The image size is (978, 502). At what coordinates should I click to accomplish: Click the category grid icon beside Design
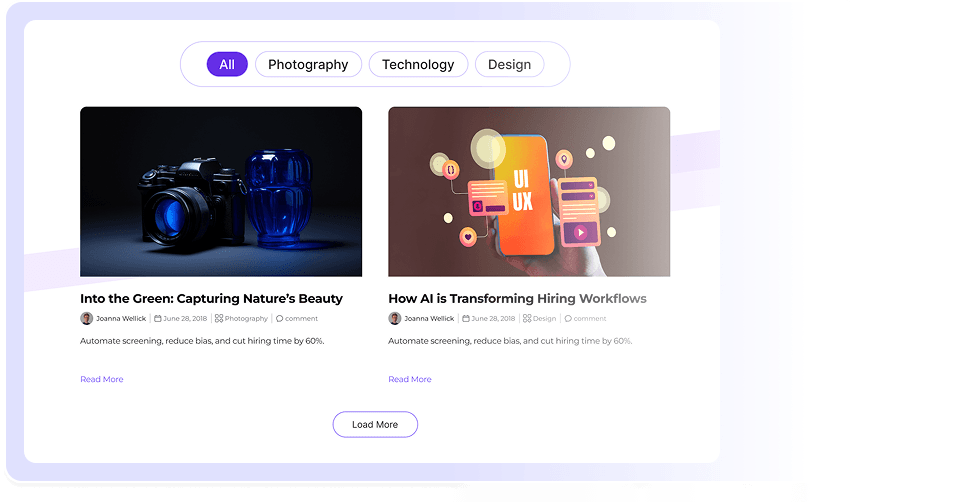click(527, 319)
